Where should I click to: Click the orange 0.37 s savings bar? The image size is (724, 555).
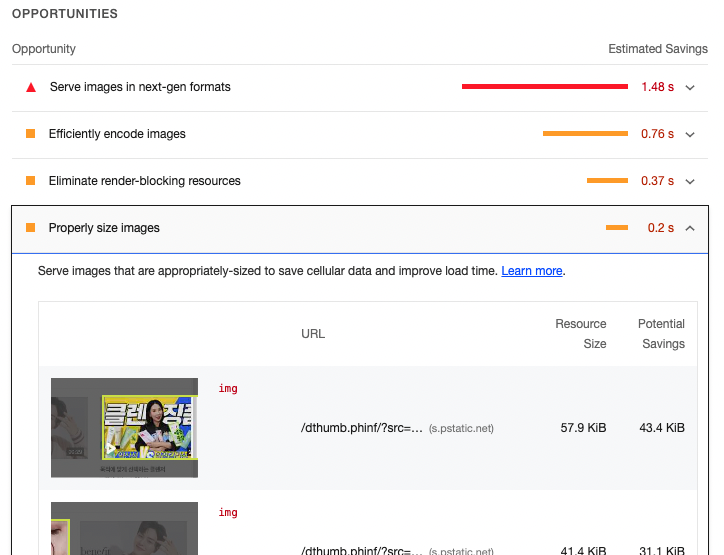(x=607, y=181)
